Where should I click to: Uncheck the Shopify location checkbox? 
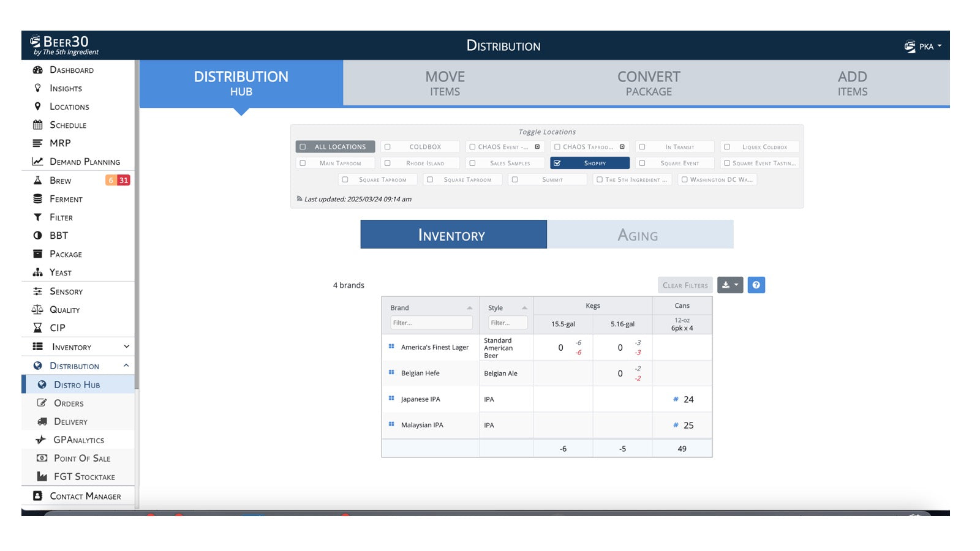coord(557,163)
